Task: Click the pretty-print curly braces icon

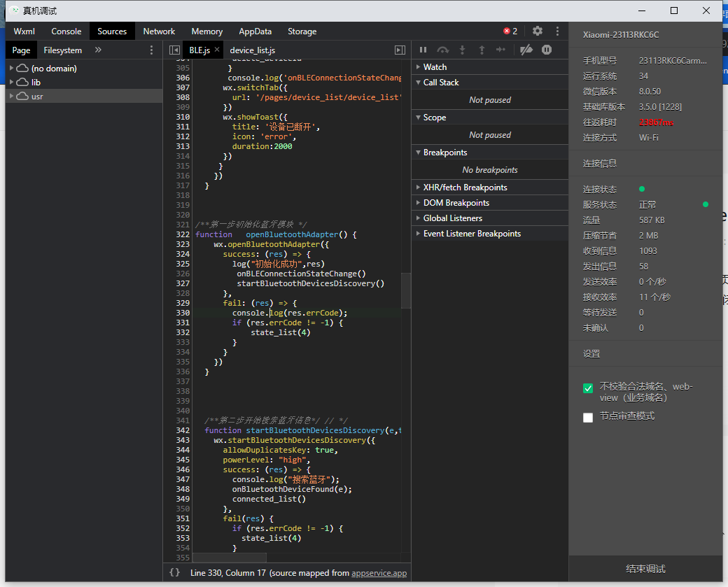Action: [x=175, y=572]
